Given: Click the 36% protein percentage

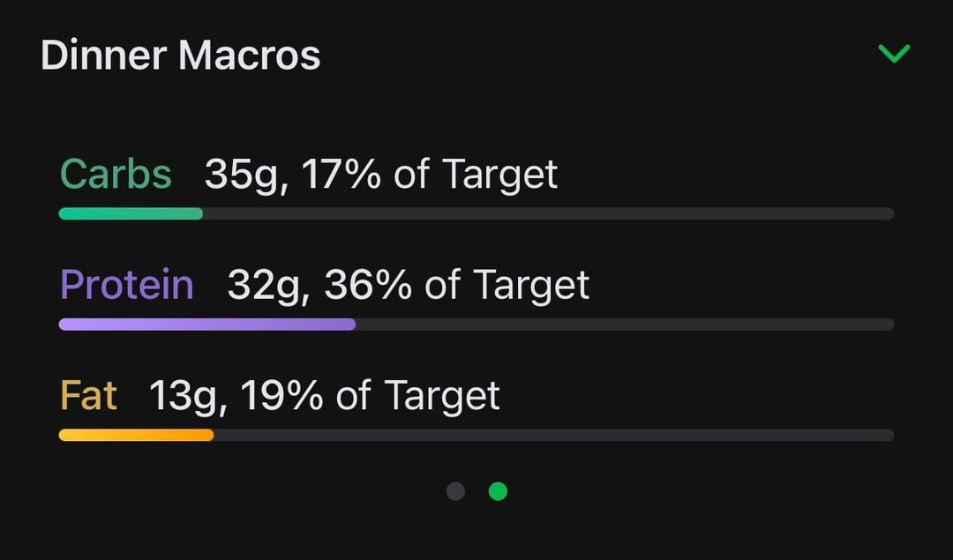Looking at the screenshot, I should coord(365,286).
